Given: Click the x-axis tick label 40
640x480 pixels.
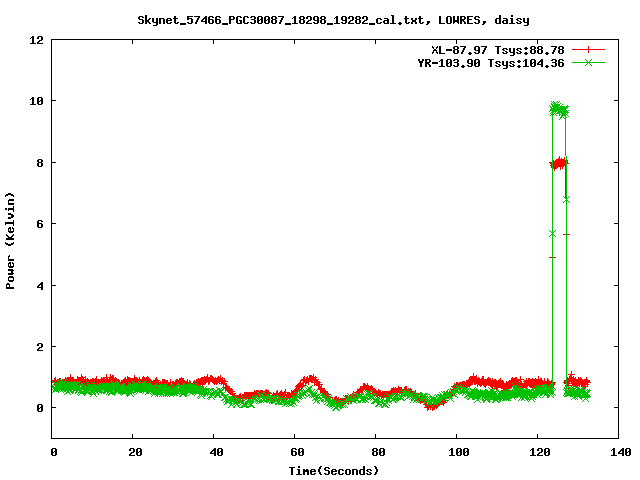Looking at the screenshot, I should (216, 452).
